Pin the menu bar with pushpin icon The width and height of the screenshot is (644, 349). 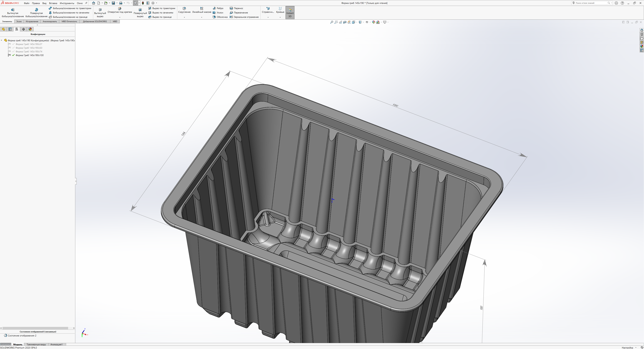[x=86, y=3]
